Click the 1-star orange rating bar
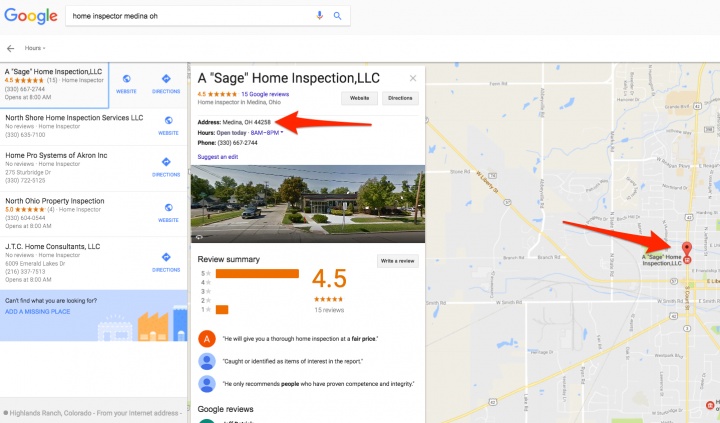This screenshot has height=423, width=720. (x=222, y=310)
